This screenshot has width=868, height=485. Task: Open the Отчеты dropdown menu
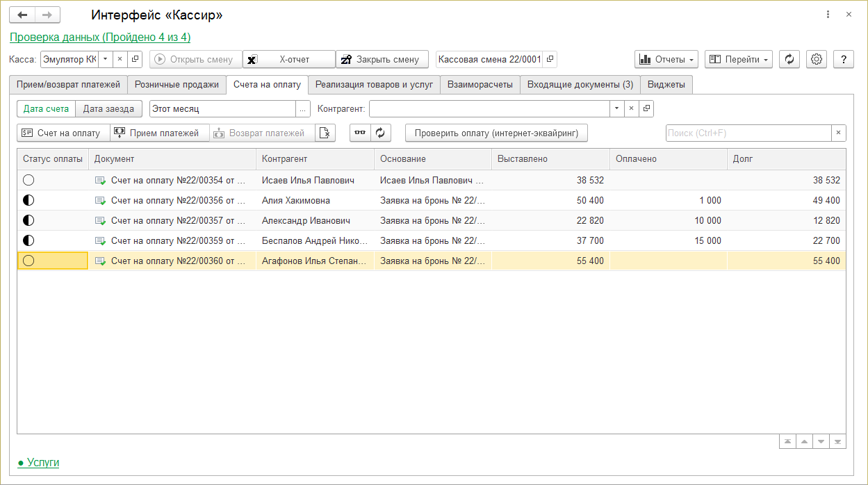[666, 59]
